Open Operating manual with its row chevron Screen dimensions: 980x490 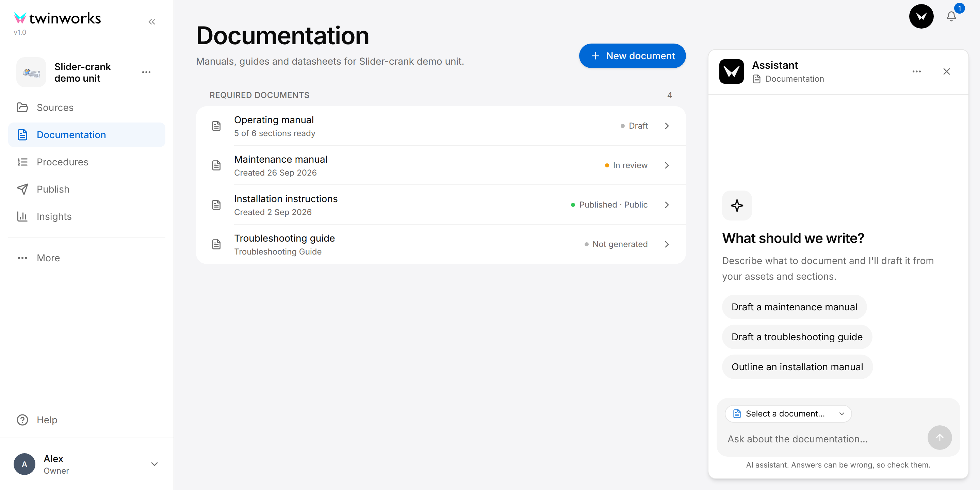tap(667, 126)
